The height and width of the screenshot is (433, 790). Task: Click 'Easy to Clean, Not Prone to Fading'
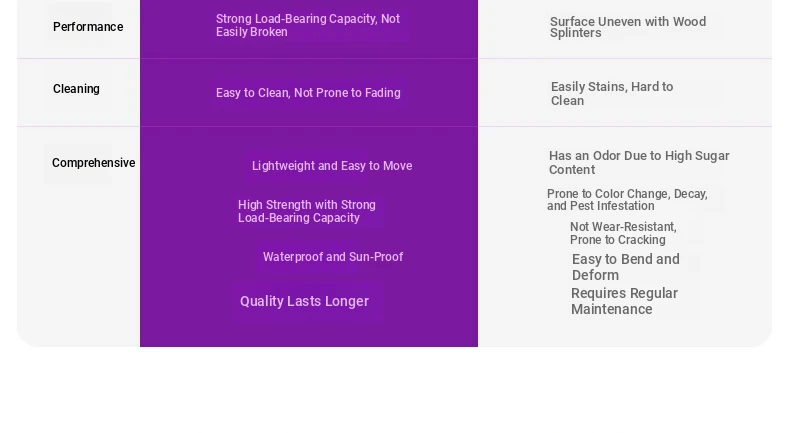(308, 93)
